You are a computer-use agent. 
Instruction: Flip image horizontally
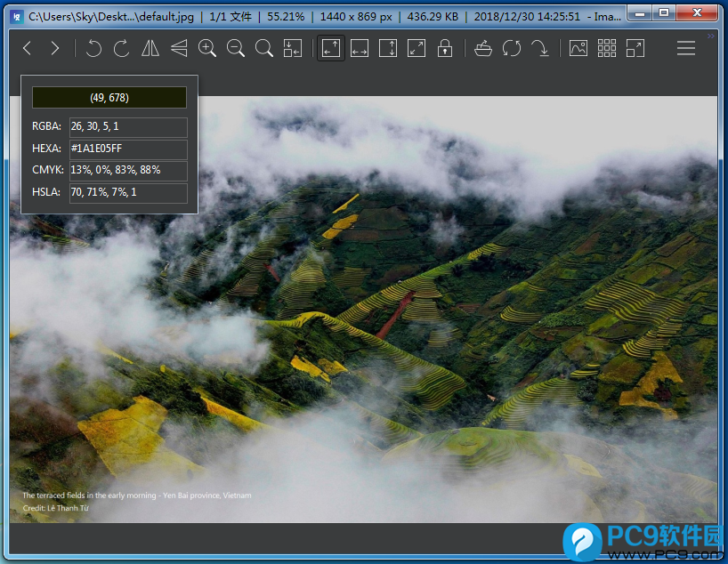150,48
